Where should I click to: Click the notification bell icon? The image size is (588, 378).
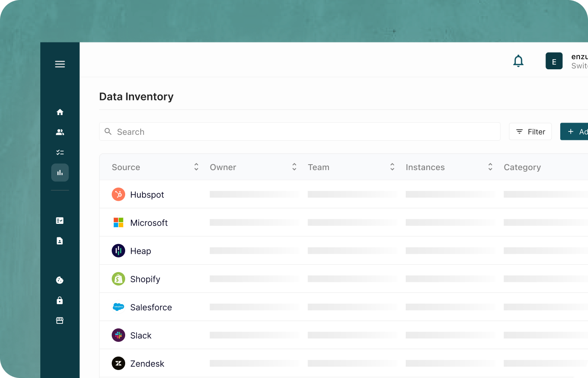pos(518,60)
